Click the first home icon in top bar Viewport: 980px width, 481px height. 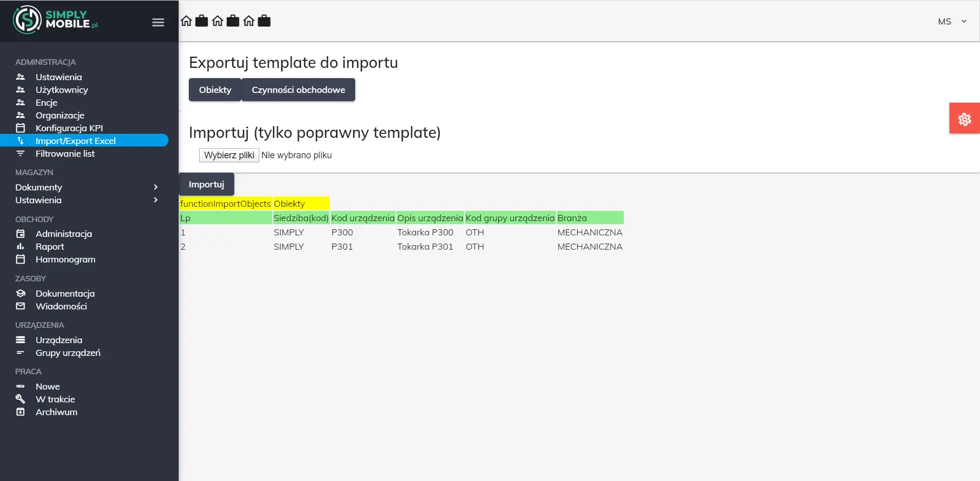(x=186, y=21)
